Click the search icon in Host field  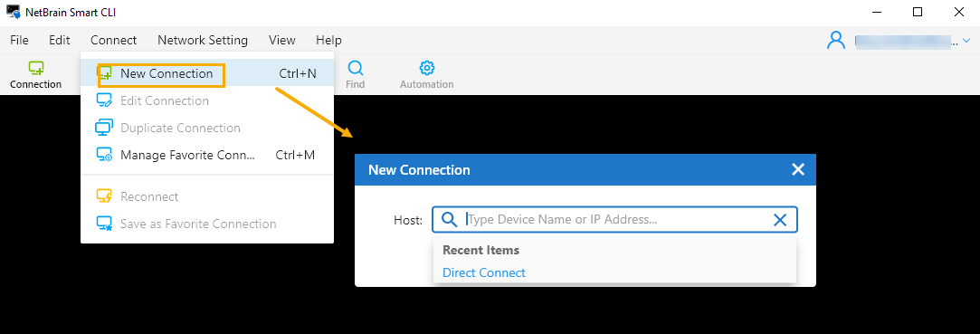pyautogui.click(x=450, y=220)
